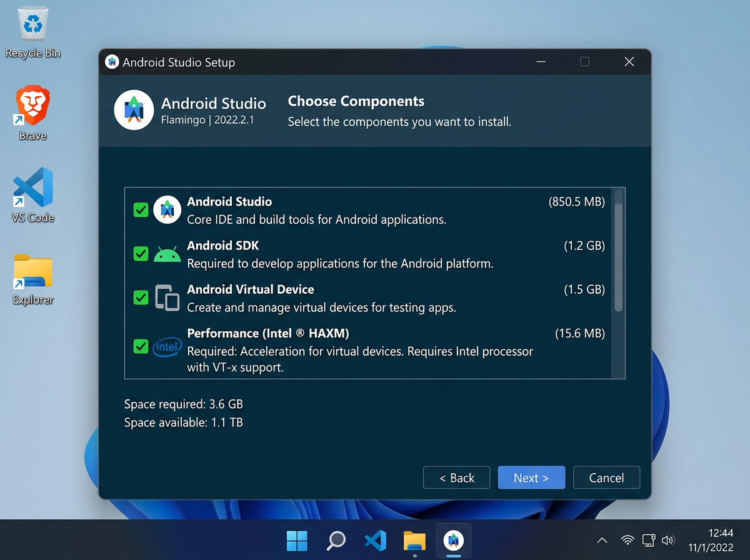Click Flamingo | 2022.2.1 version text
Viewport: 750px width, 560px height.
tap(207, 120)
